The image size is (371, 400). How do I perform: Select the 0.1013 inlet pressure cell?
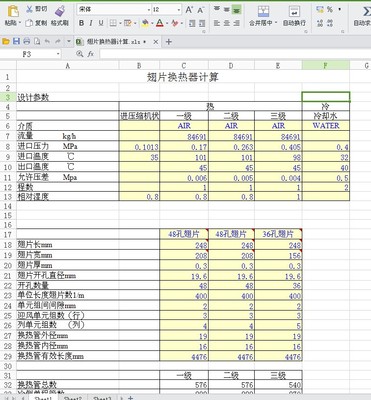pyautogui.click(x=139, y=147)
